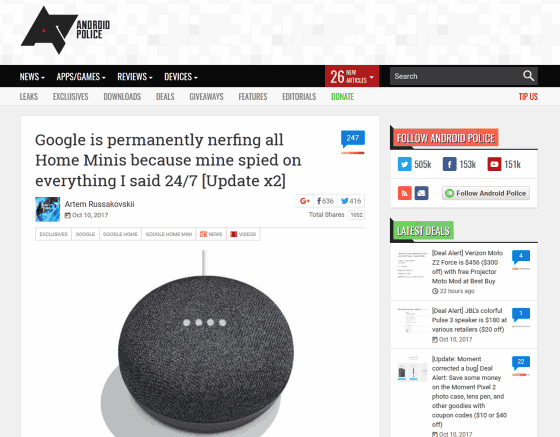Share article on Twitter count button
The width and height of the screenshot is (560, 437).
351,201
